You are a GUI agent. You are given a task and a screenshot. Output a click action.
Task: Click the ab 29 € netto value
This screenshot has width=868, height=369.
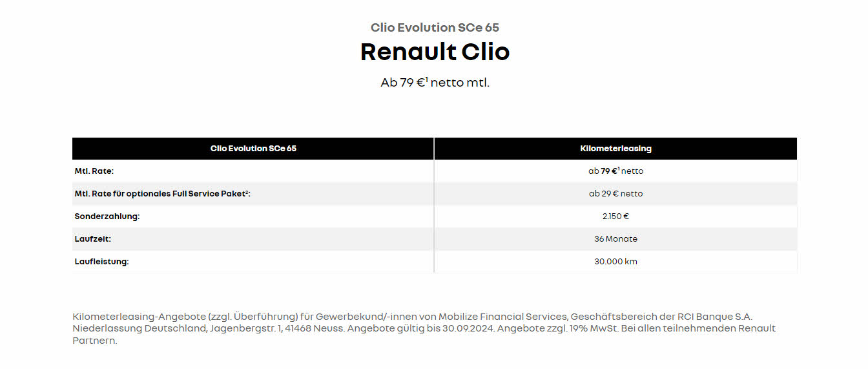click(x=615, y=194)
